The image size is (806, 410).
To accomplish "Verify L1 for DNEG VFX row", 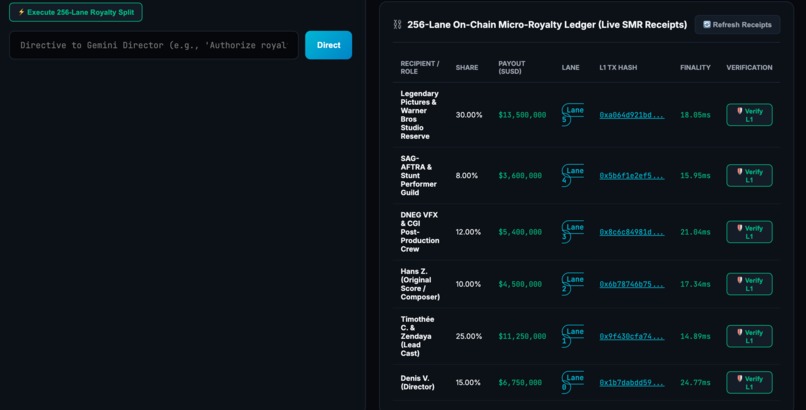I will [749, 232].
